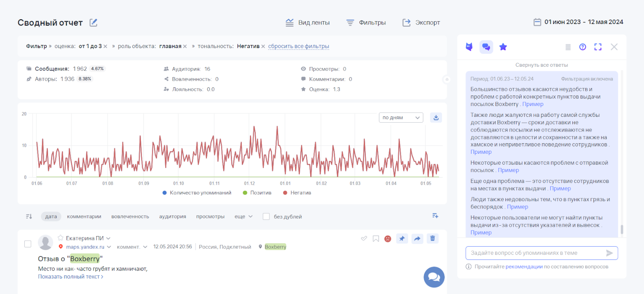Viewport: 644px width, 294px height.
Task: Sort feed by дата
Action: click(51, 216)
